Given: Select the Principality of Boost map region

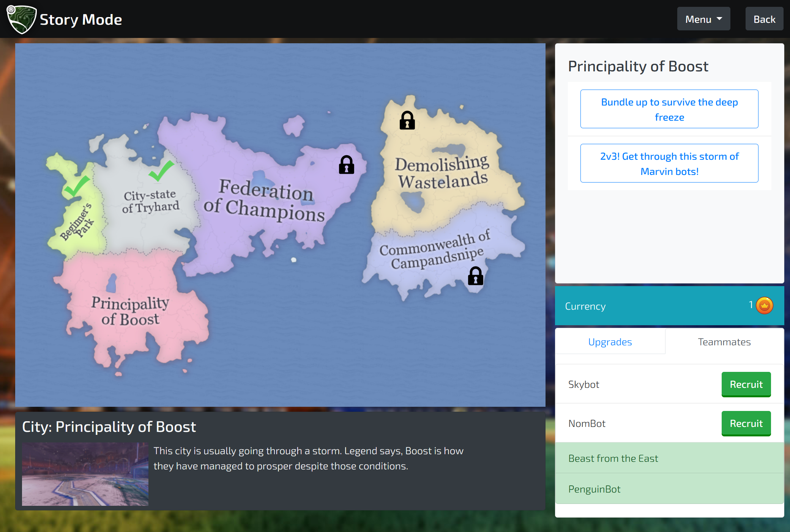Looking at the screenshot, I should 130,310.
